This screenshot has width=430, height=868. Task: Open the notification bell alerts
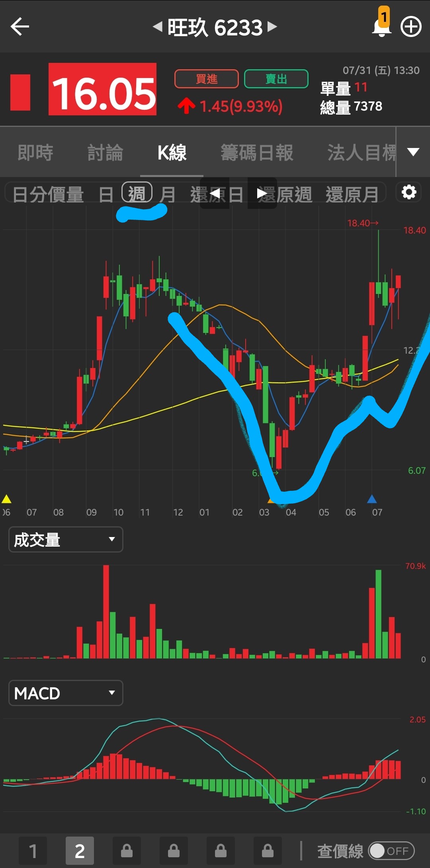coord(381,26)
